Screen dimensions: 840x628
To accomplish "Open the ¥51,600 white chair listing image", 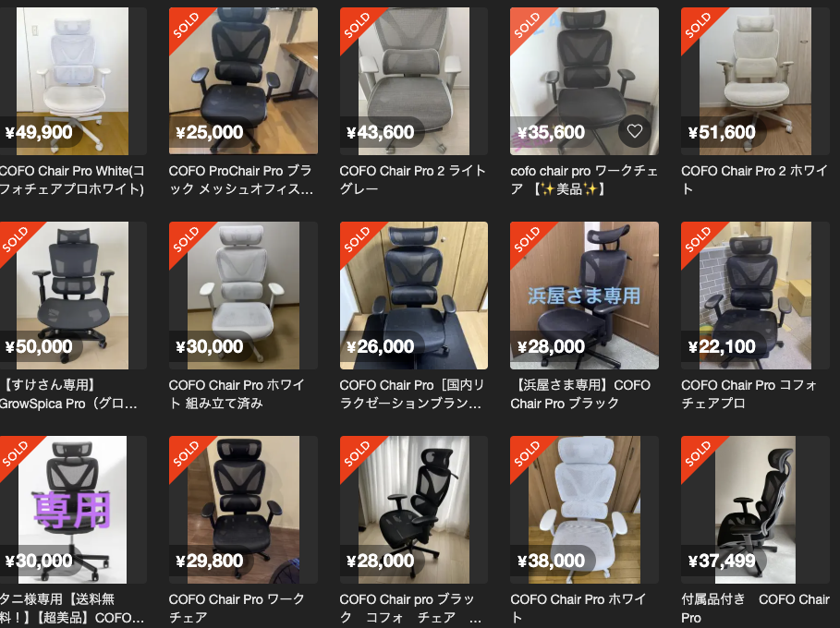I will (x=755, y=81).
